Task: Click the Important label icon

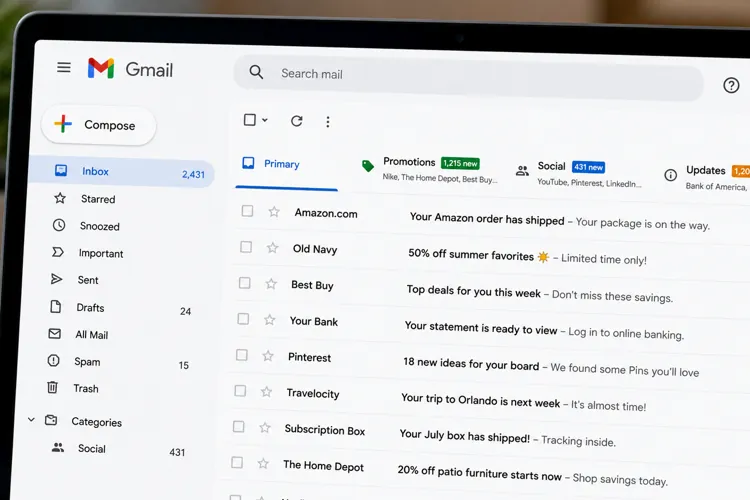Action: [x=58, y=252]
